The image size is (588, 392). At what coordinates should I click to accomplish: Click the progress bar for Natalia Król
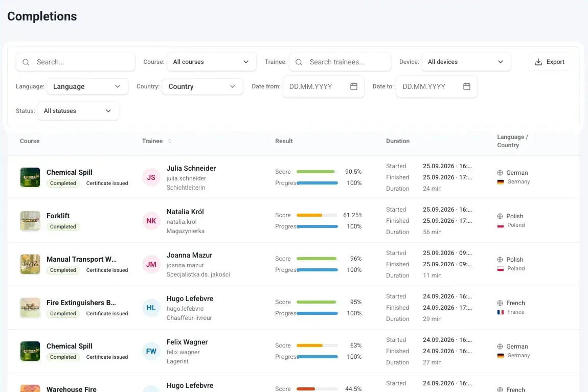point(317,226)
